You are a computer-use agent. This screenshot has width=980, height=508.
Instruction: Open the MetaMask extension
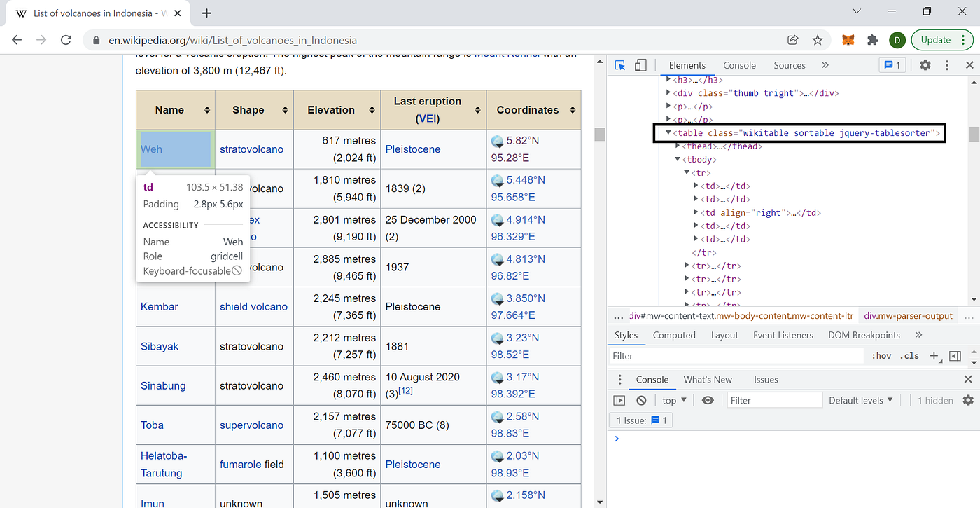click(x=848, y=40)
